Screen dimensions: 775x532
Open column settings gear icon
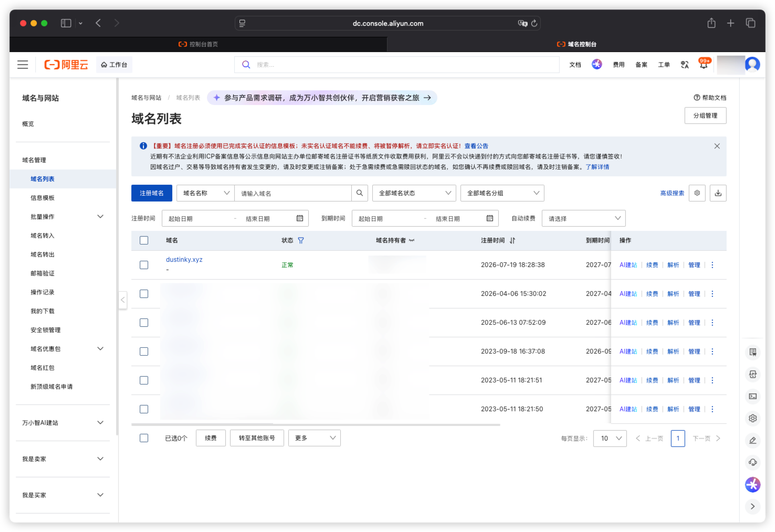point(697,193)
